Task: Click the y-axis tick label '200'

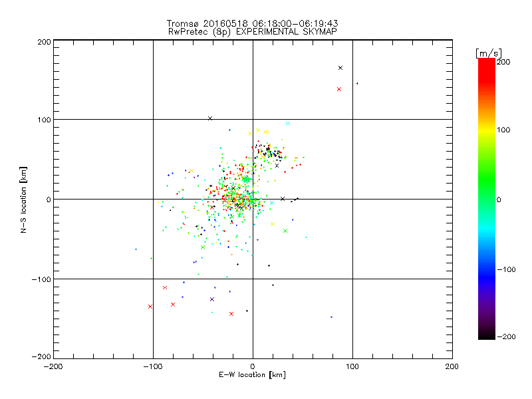Action: (44, 42)
